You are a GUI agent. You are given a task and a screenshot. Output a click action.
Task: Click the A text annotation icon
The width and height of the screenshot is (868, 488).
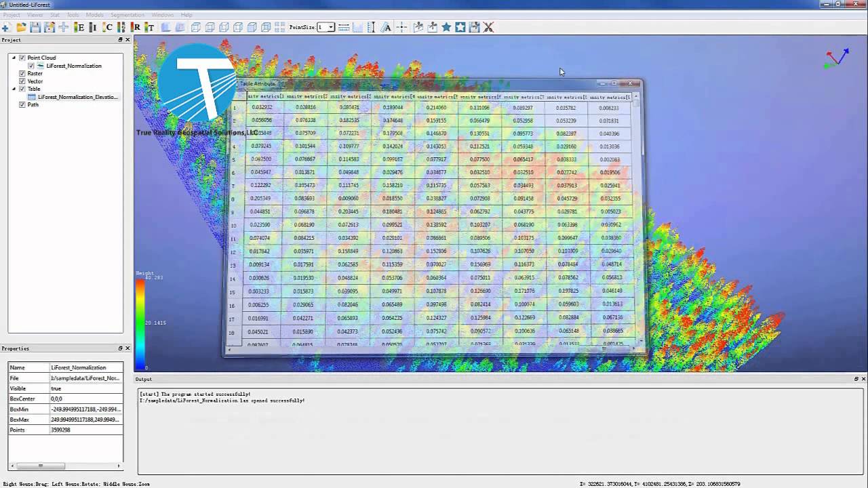tap(387, 27)
